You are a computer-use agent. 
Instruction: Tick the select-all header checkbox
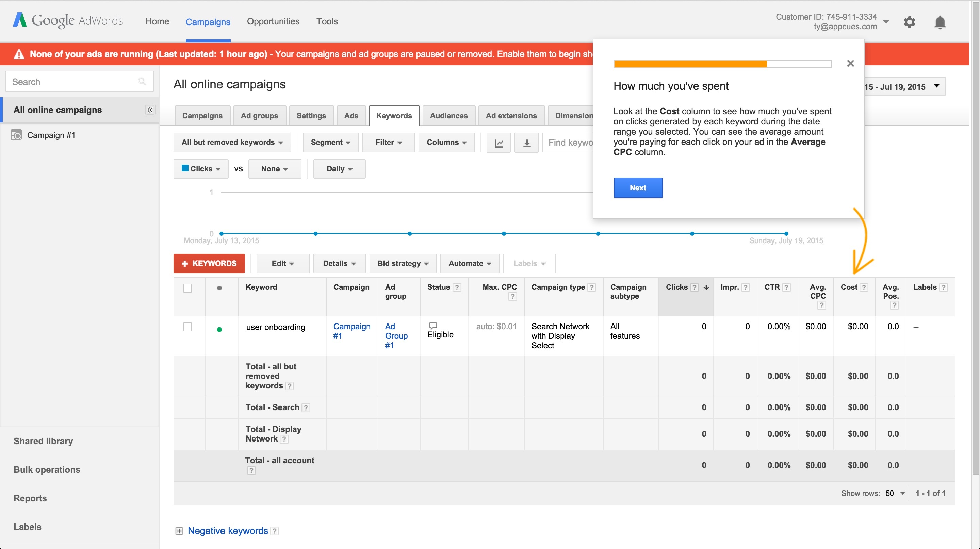click(x=187, y=288)
